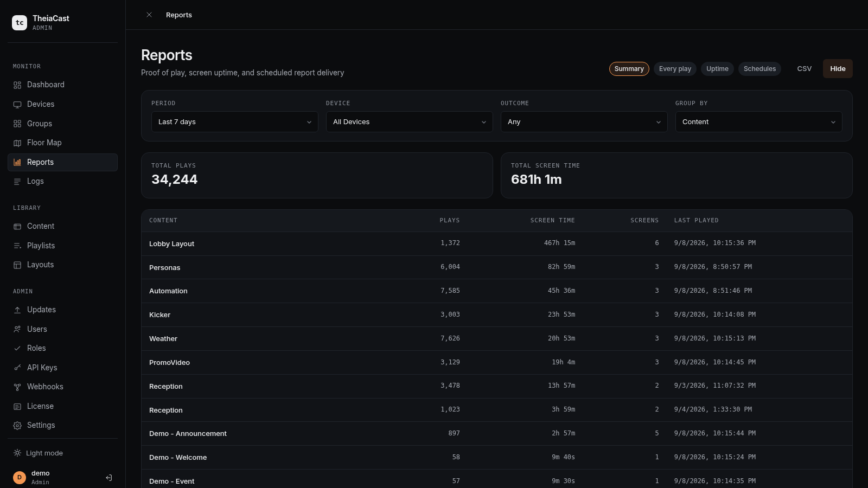Click the Content library icon
Viewport: 868px width, 488px height.
click(x=17, y=227)
